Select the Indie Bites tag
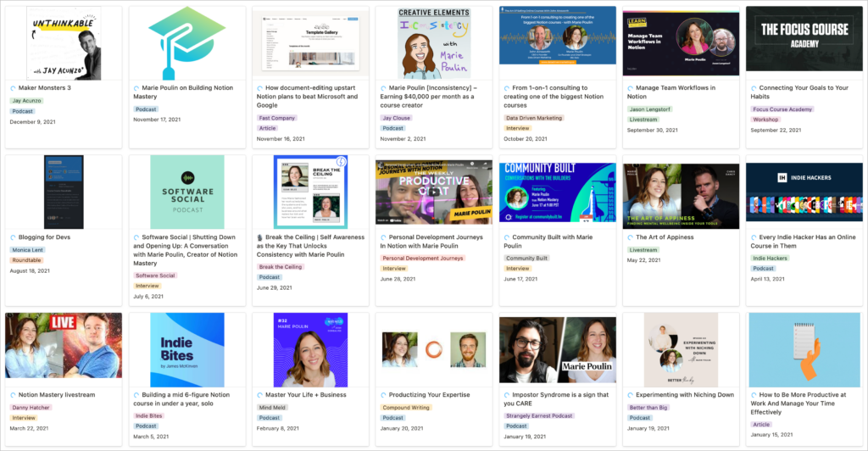This screenshot has width=868, height=451. coord(149,416)
